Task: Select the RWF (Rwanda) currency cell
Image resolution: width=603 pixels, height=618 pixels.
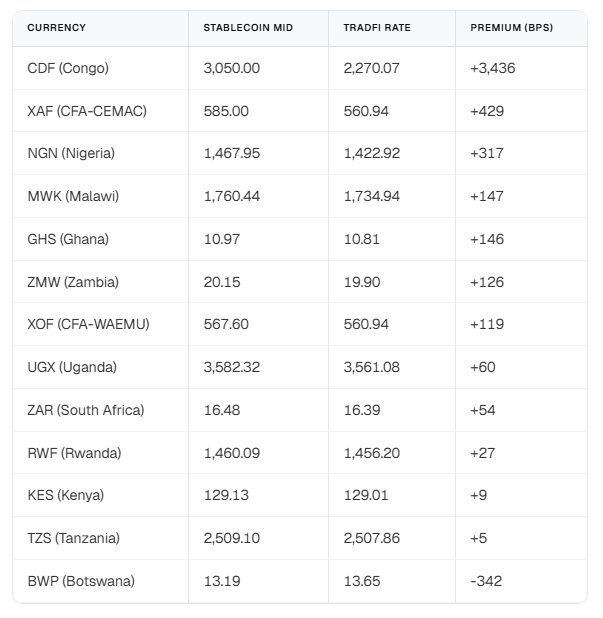Action: pyautogui.click(x=74, y=453)
